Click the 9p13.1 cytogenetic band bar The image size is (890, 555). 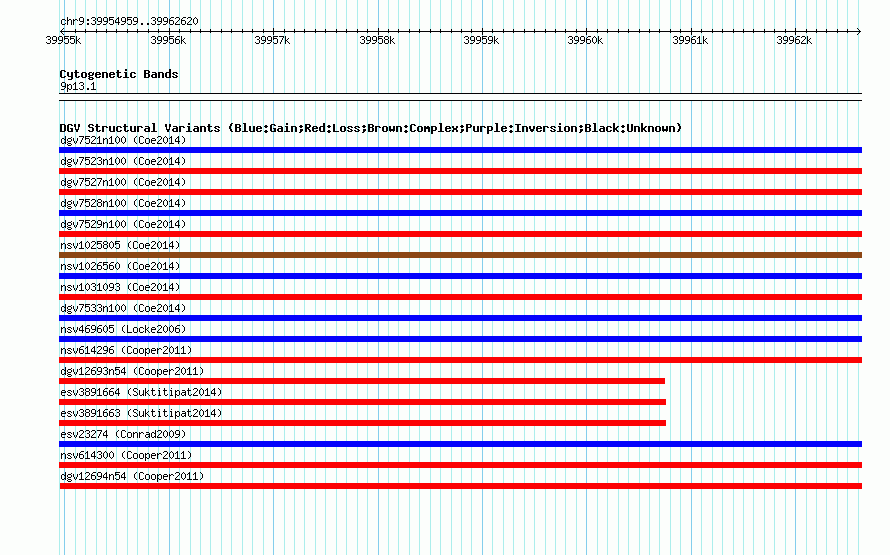(460, 97)
